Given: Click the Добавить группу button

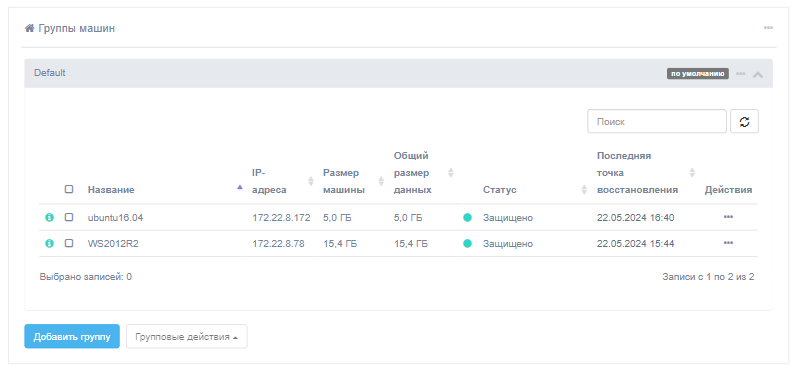Looking at the screenshot, I should coord(72,337).
